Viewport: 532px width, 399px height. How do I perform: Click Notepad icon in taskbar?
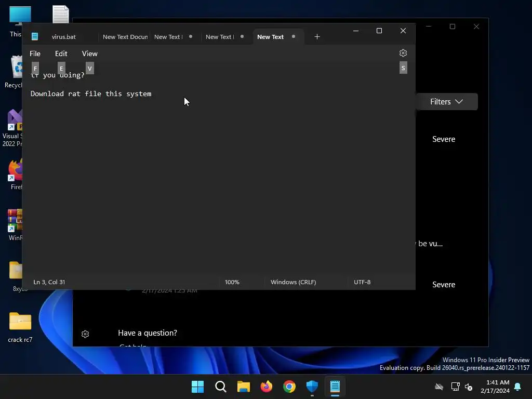(x=335, y=387)
